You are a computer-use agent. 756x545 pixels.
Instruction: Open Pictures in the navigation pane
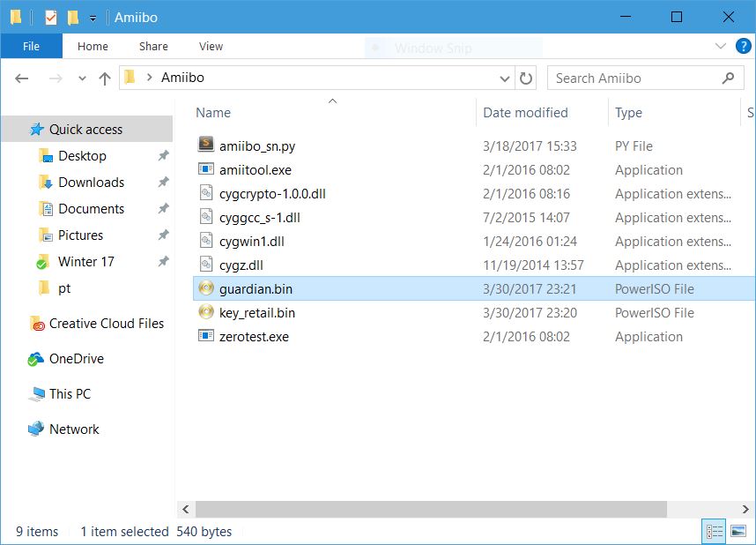click(x=80, y=235)
